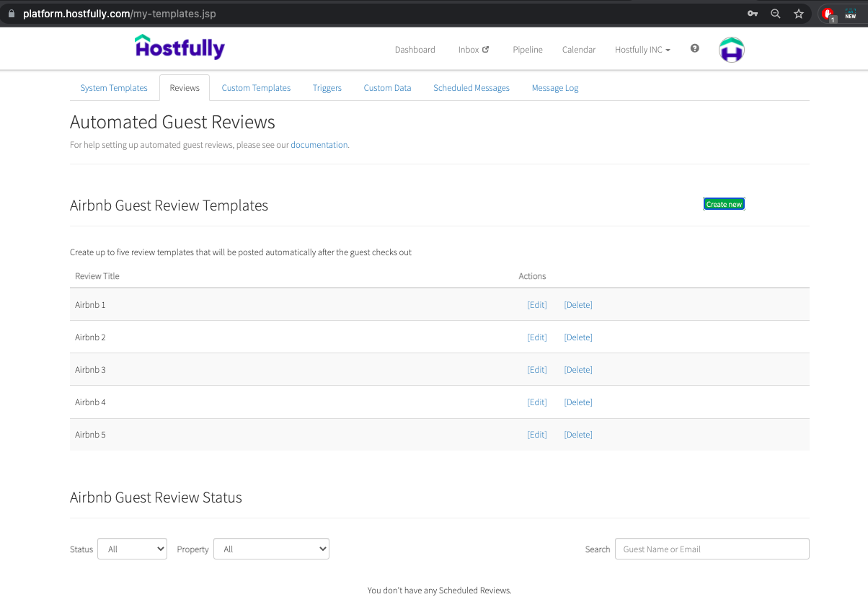Image resolution: width=868 pixels, height=615 pixels.
Task: Open the help question mark icon
Action: pyautogui.click(x=694, y=48)
